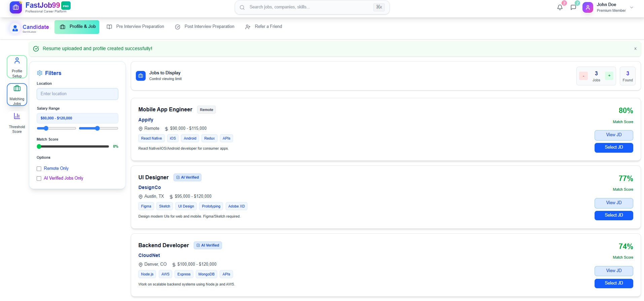
Task: Open Matching Jobs in the sidebar
Action: [x=17, y=95]
